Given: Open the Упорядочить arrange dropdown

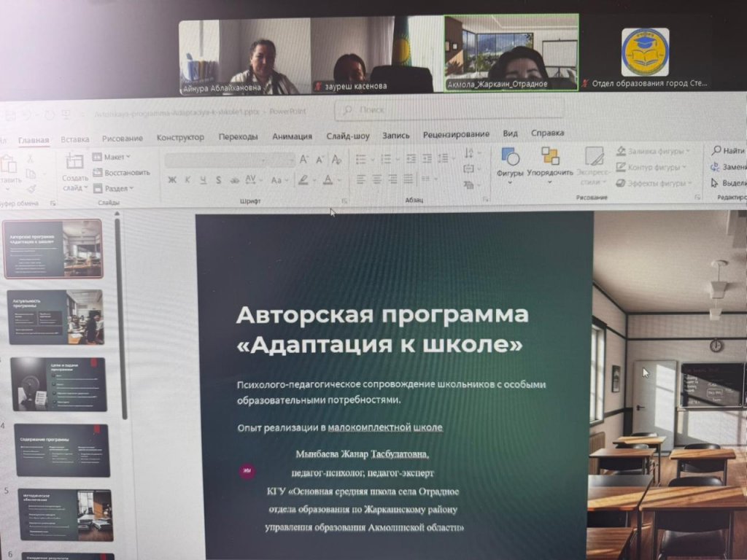Looking at the screenshot, I should [x=550, y=166].
